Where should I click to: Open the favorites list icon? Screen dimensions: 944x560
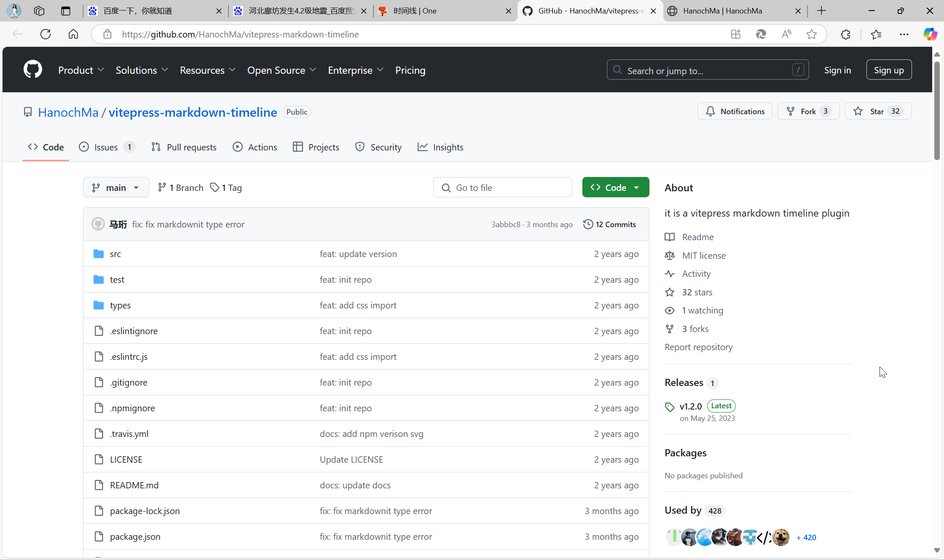click(876, 34)
